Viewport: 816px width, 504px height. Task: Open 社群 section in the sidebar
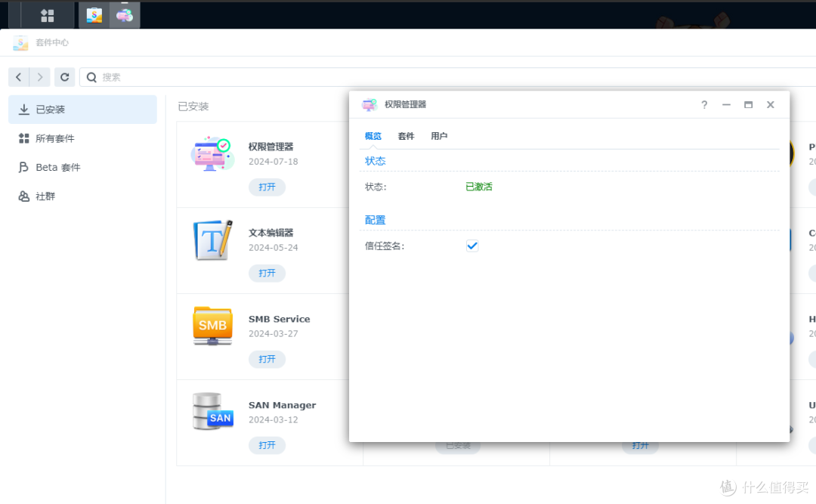[x=45, y=196]
